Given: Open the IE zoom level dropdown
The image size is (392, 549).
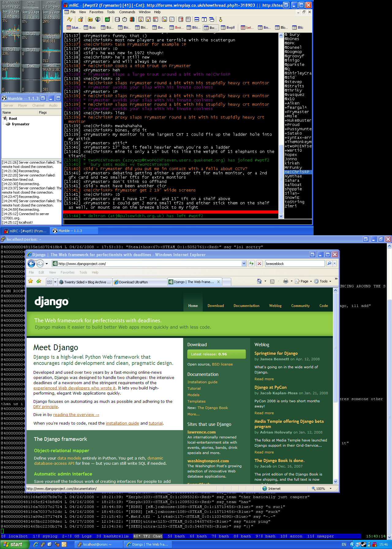Looking at the screenshot, I should [x=330, y=489].
